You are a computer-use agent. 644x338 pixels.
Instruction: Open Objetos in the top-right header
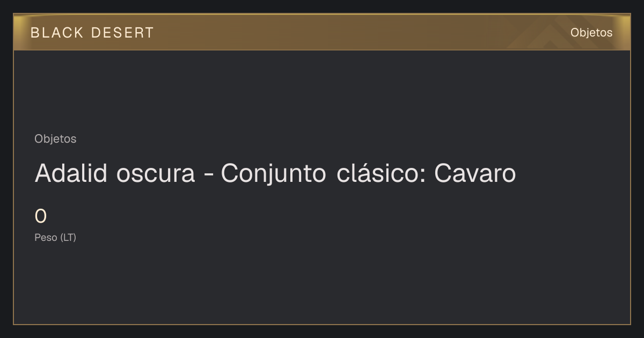(x=591, y=33)
